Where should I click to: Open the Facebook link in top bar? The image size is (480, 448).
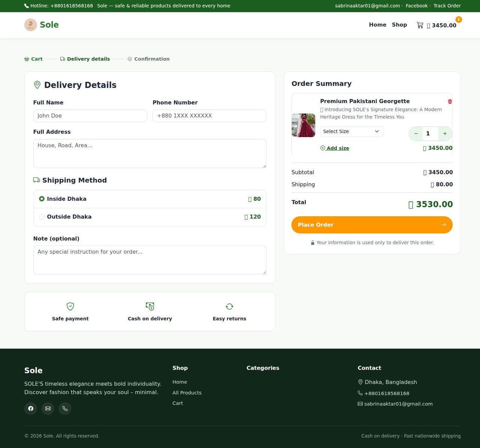click(x=417, y=6)
